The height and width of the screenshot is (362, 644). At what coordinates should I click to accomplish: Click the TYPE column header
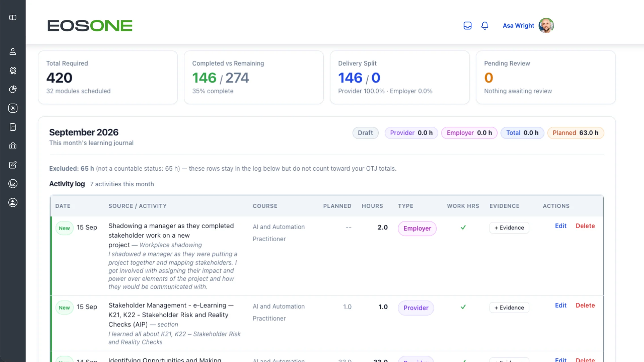tap(406, 206)
